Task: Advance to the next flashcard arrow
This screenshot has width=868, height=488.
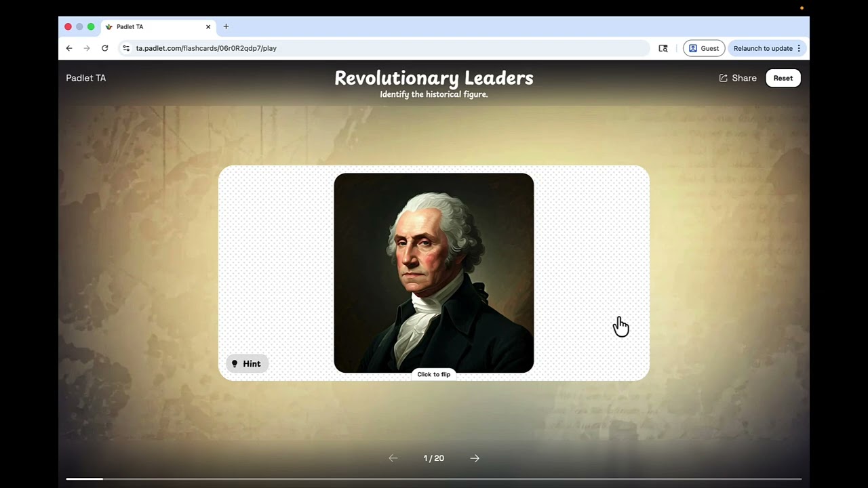Action: pos(475,458)
